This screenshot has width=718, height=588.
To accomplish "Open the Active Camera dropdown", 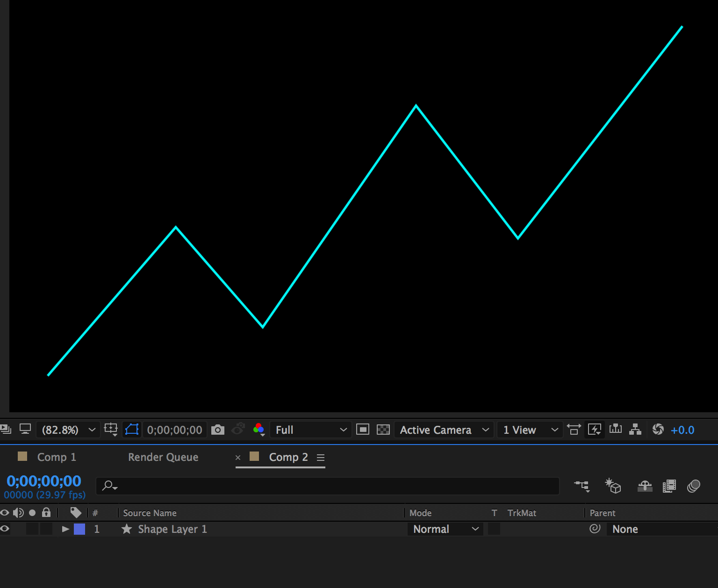I will click(444, 430).
